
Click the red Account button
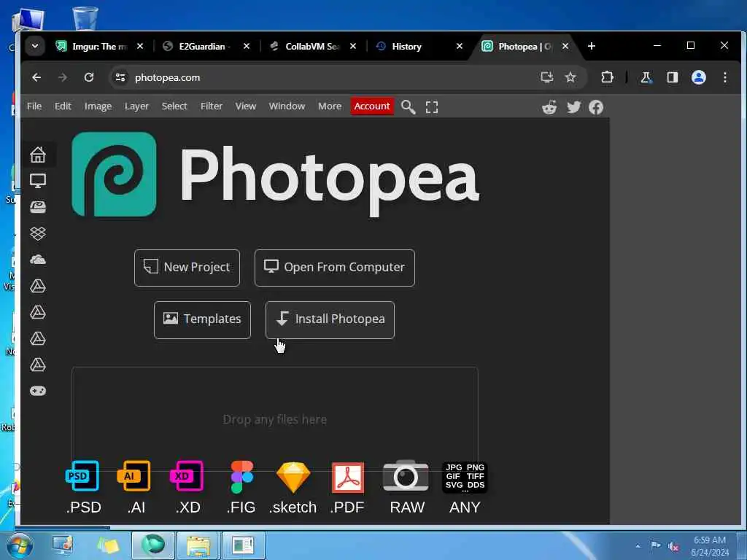[x=372, y=106]
